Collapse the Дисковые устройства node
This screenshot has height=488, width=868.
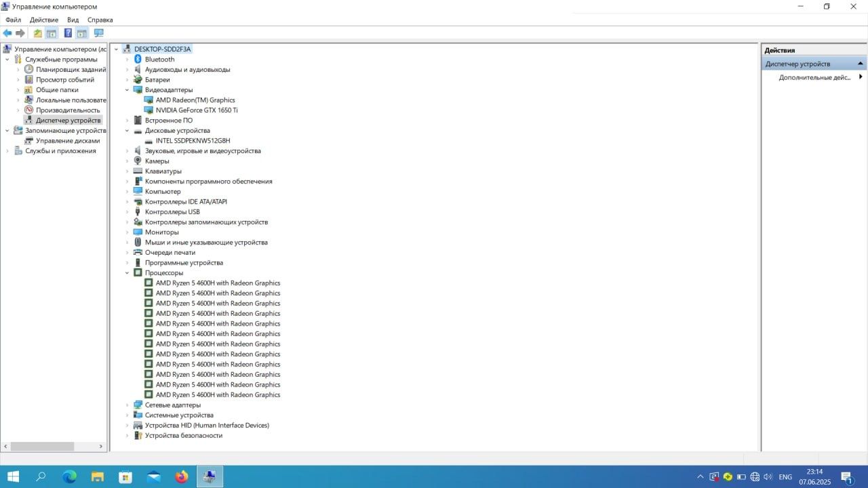(127, 131)
